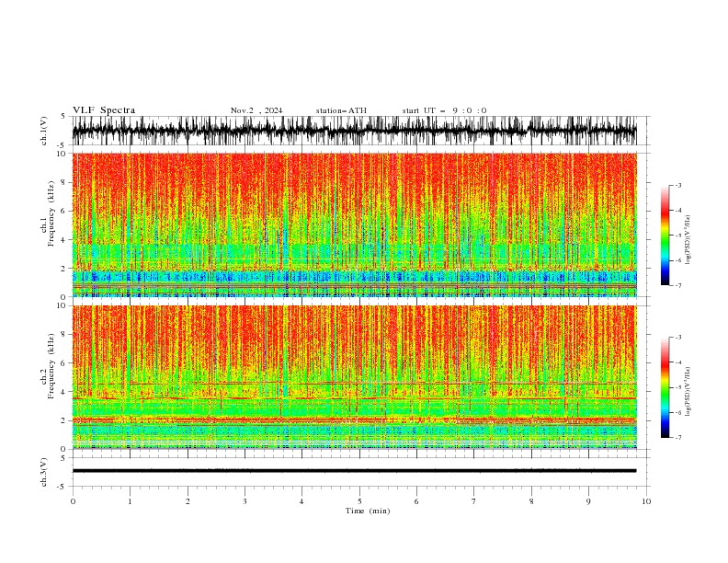Click the upper colorbar 'log(PSD)(V²/Hz)' label
Screen dimensions: 728x563
[688, 240]
